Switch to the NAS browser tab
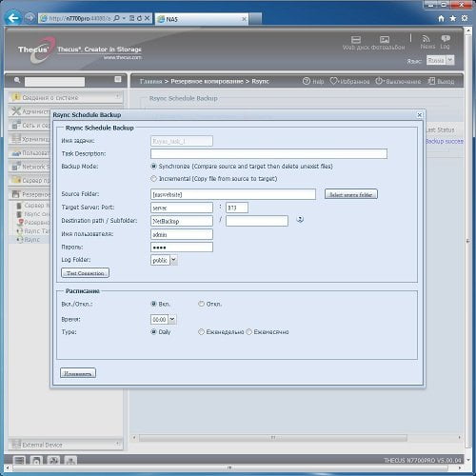The width and height of the screenshot is (476, 476). tap(202, 19)
